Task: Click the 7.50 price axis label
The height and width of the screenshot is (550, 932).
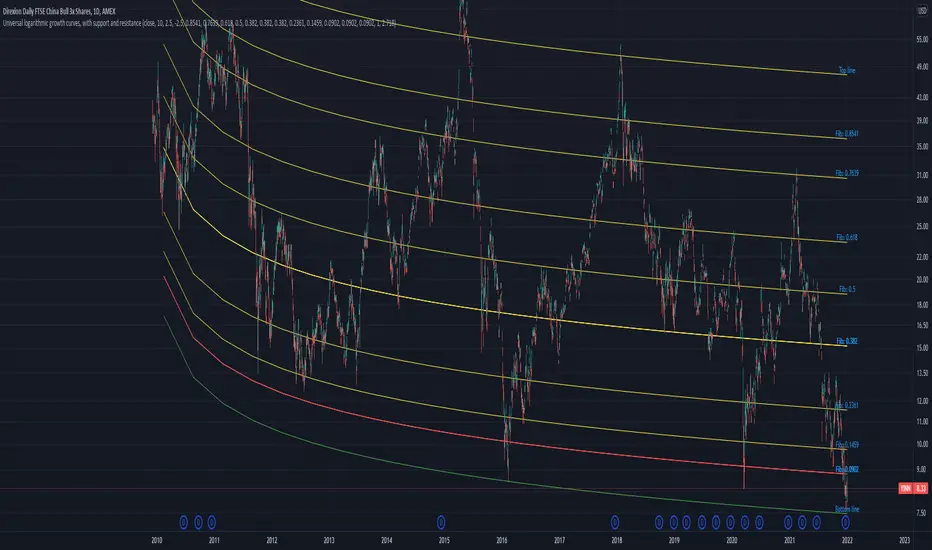Action: pos(922,513)
